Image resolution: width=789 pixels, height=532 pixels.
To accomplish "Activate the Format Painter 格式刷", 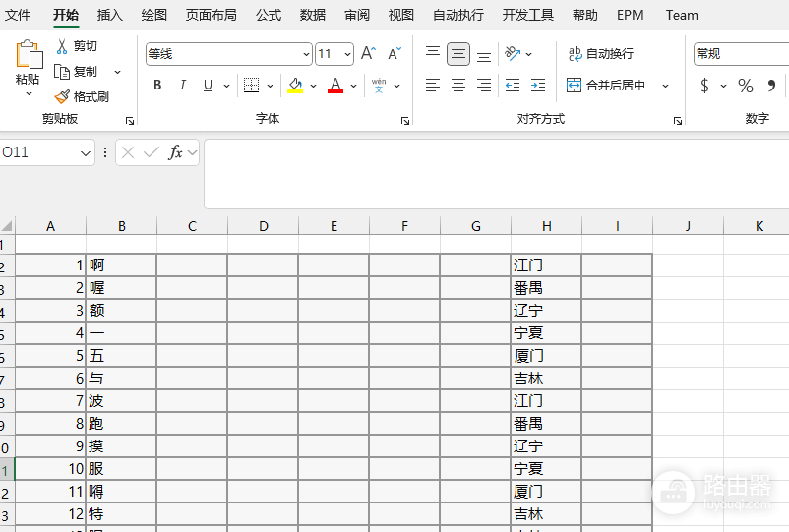I will tap(62, 96).
